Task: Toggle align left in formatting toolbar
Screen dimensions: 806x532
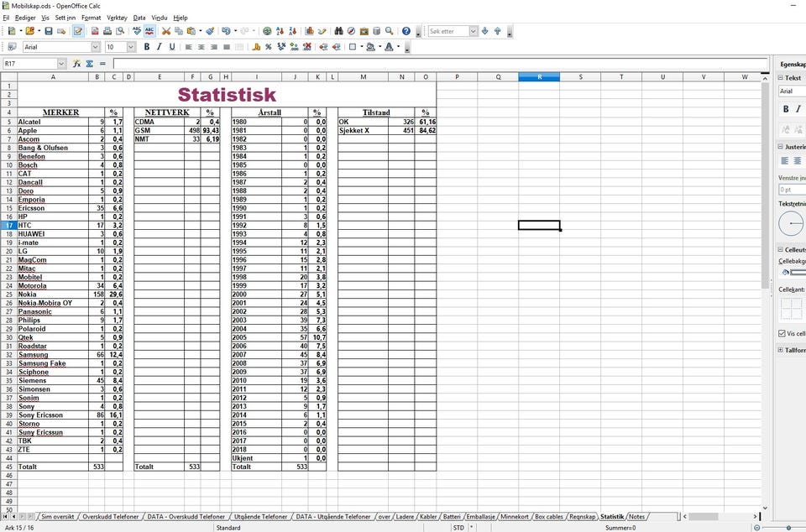Action: [189, 47]
